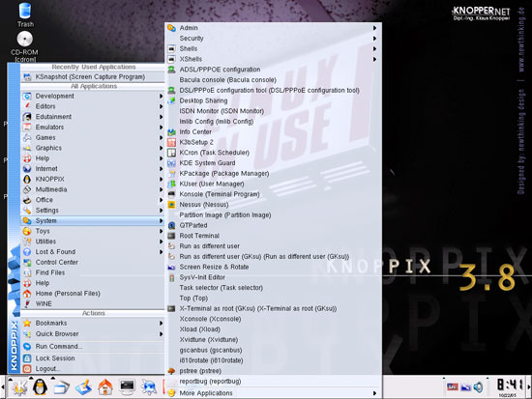Launch ADSL/PPPOE configuration
532x399 pixels.
click(x=274, y=70)
